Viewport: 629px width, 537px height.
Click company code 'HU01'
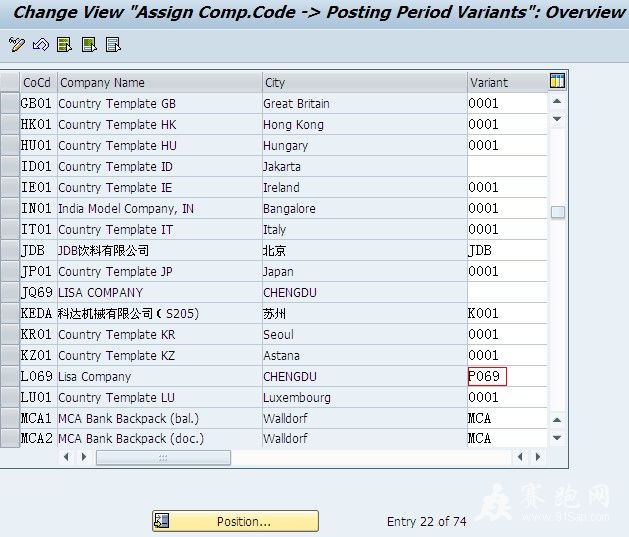click(36, 145)
